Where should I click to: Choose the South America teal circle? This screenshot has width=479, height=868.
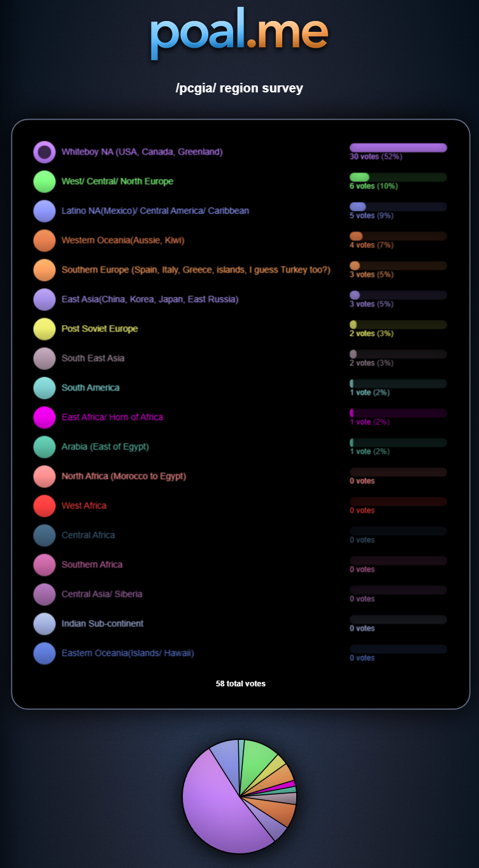(45, 388)
